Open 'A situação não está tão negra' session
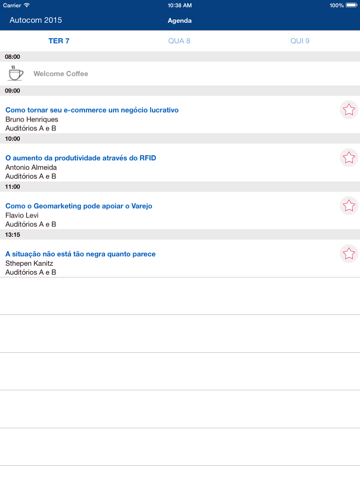360x480 pixels. (80, 254)
